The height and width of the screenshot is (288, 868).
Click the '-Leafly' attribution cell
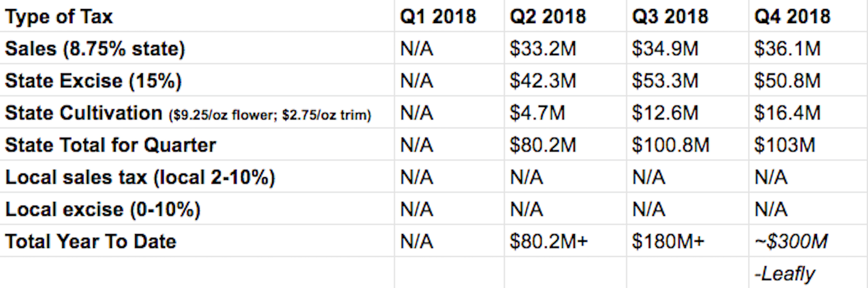(x=784, y=274)
